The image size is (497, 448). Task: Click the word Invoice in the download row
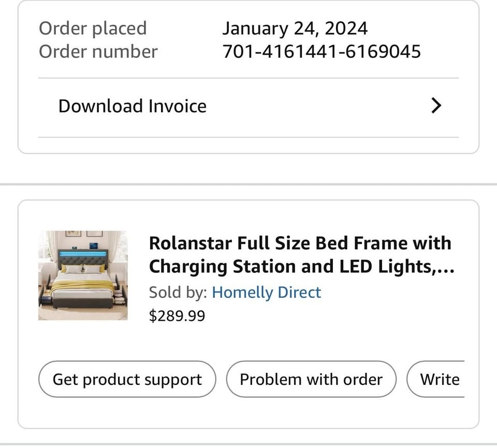click(x=177, y=106)
